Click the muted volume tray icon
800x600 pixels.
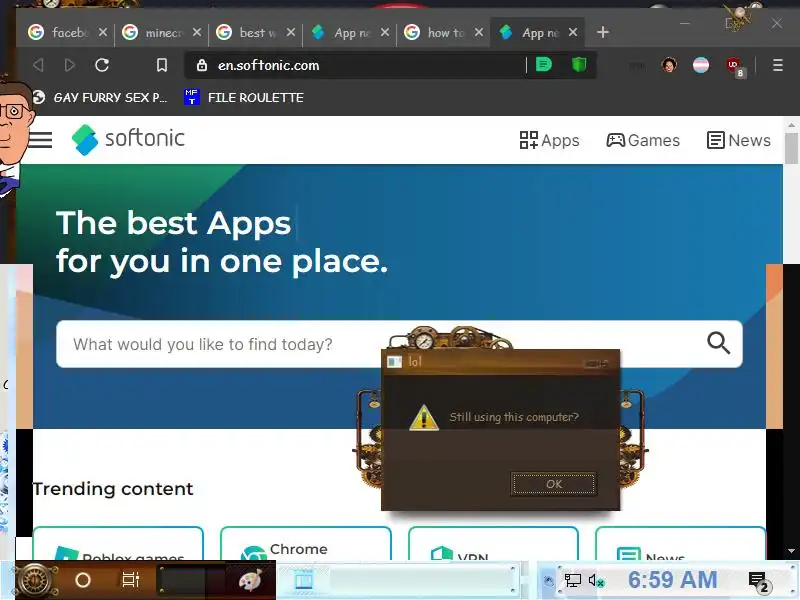[596, 580]
